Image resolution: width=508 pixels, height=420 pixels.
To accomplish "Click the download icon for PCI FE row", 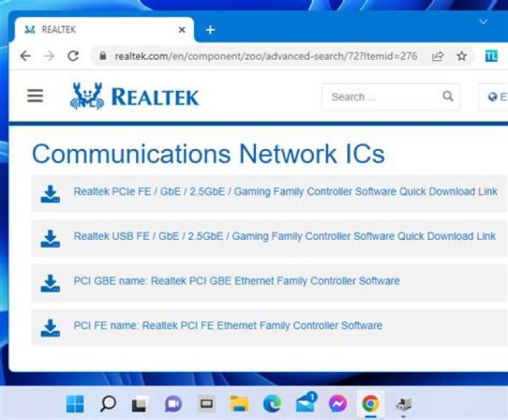I will 50,328.
